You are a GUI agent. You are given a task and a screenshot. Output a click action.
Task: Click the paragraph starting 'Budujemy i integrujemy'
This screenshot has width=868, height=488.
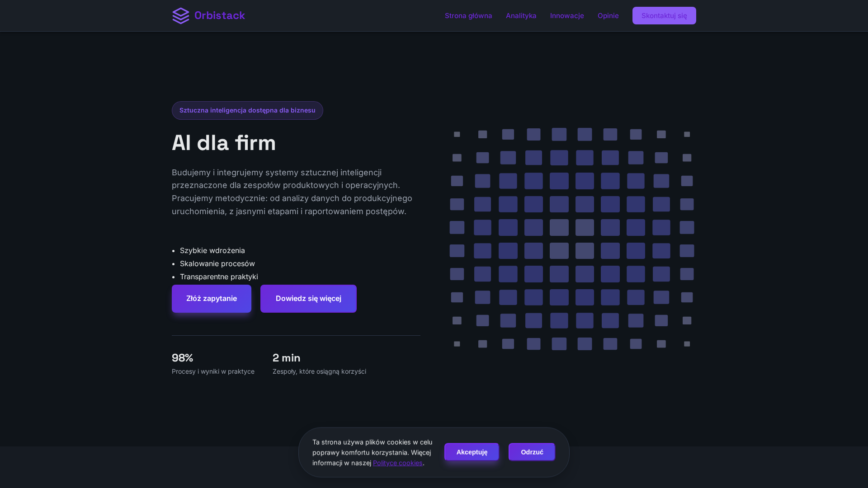coord(292,192)
